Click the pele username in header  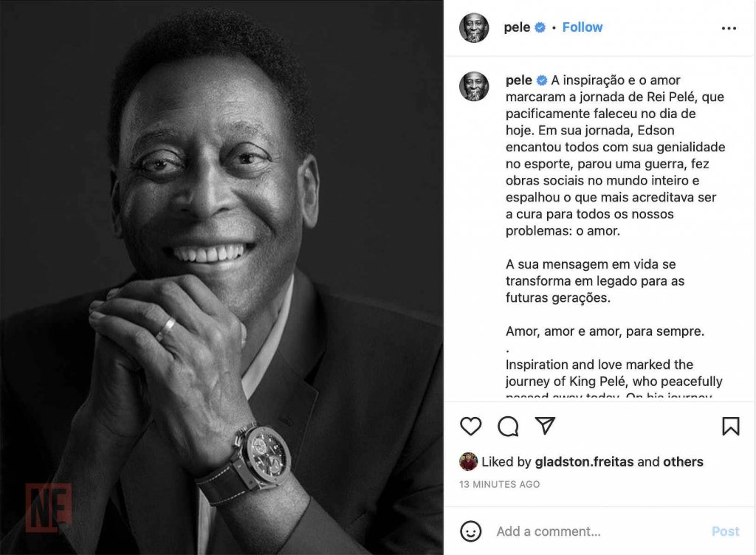[517, 27]
